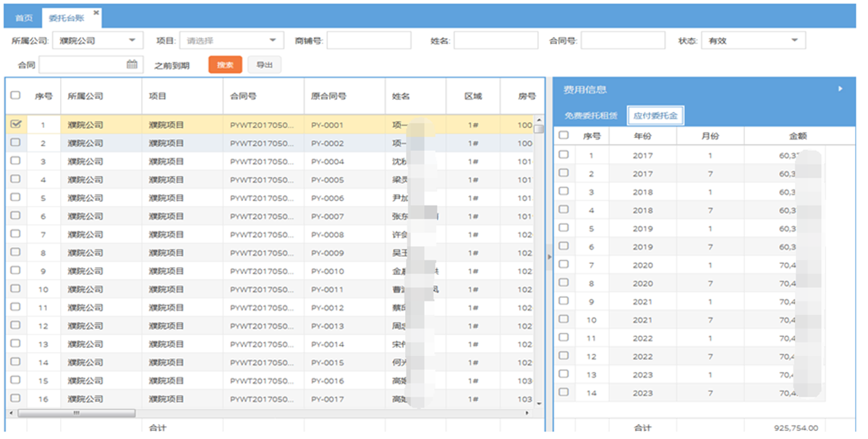Click the contract table vertical scrollbar thumb

[538, 129]
